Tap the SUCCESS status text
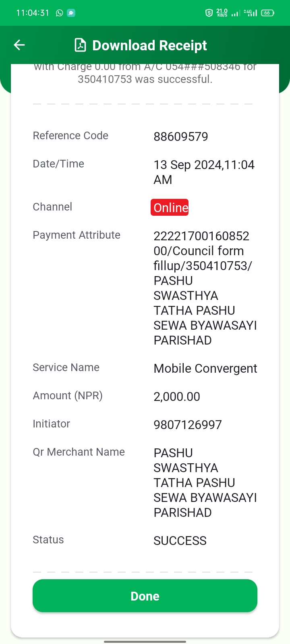Screen dimensions: 290x644 pos(180,541)
